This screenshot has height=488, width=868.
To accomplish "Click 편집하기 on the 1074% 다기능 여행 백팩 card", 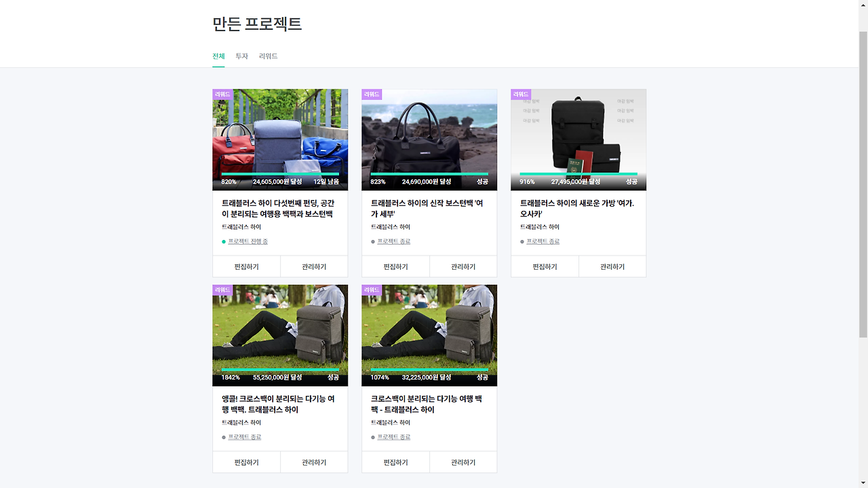I will [x=396, y=462].
